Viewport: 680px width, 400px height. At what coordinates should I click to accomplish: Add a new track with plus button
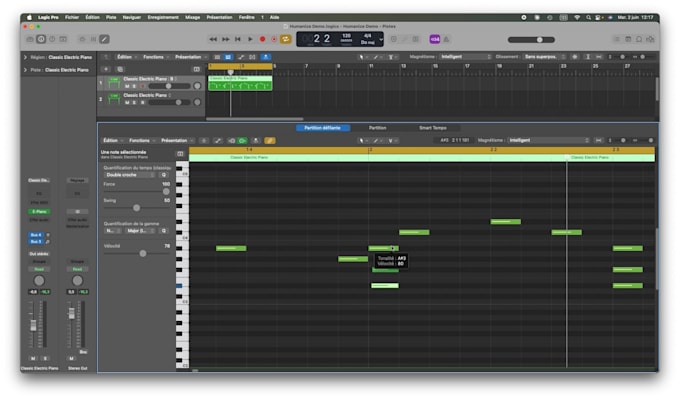pos(106,69)
